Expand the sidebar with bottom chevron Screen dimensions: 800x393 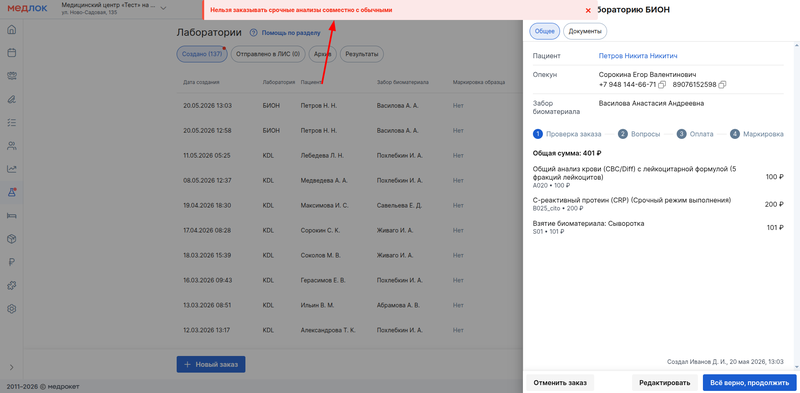(12, 367)
